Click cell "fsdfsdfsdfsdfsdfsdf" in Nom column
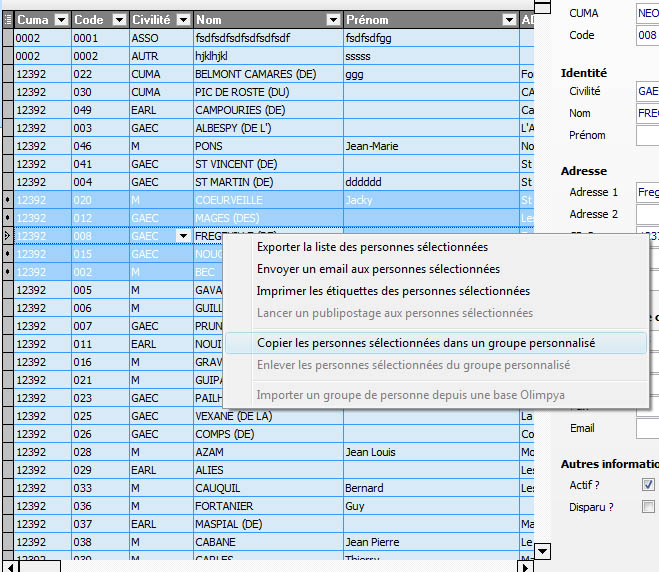This screenshot has width=659, height=572. tap(268, 38)
